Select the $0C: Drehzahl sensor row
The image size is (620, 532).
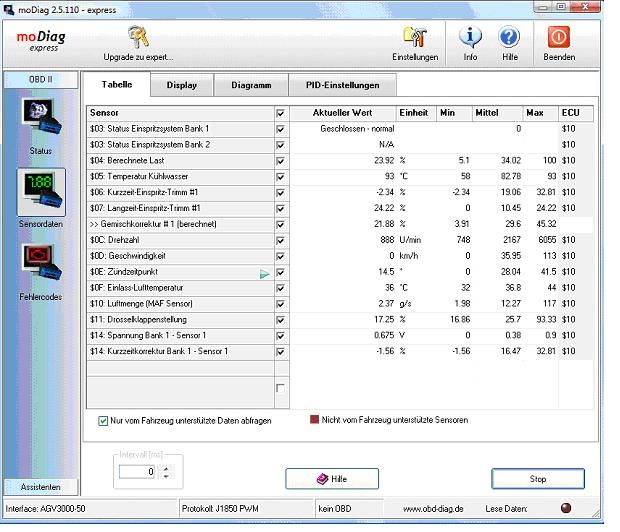tap(180, 240)
